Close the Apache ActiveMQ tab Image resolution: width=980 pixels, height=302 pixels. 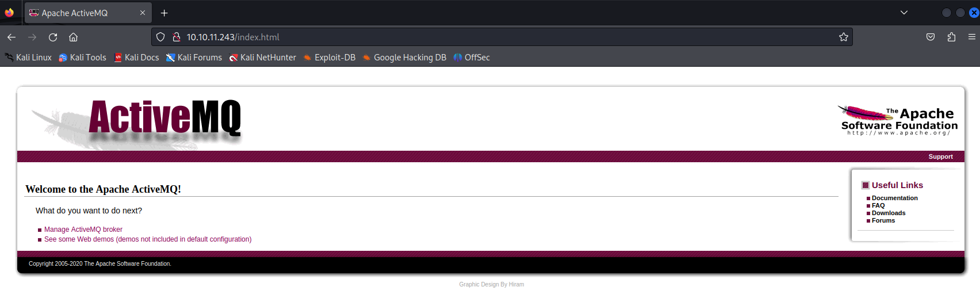tap(143, 13)
